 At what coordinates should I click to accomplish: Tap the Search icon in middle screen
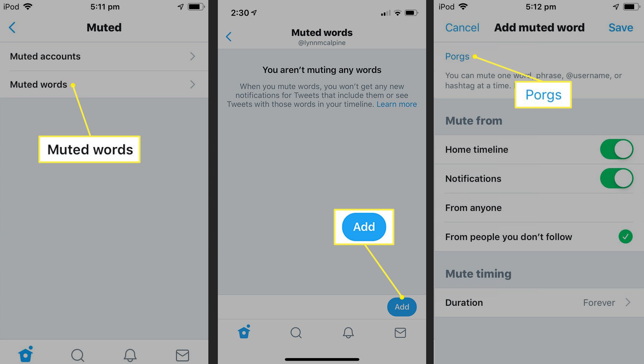pos(295,332)
